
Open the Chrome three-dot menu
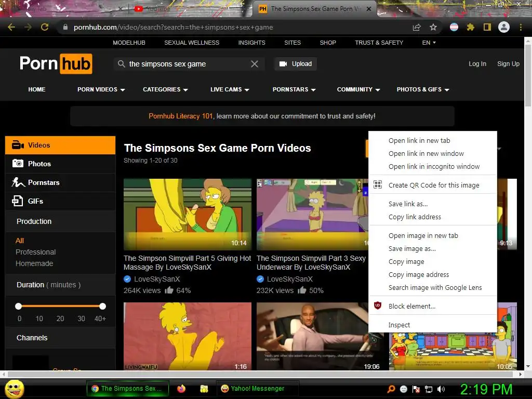[x=521, y=27]
